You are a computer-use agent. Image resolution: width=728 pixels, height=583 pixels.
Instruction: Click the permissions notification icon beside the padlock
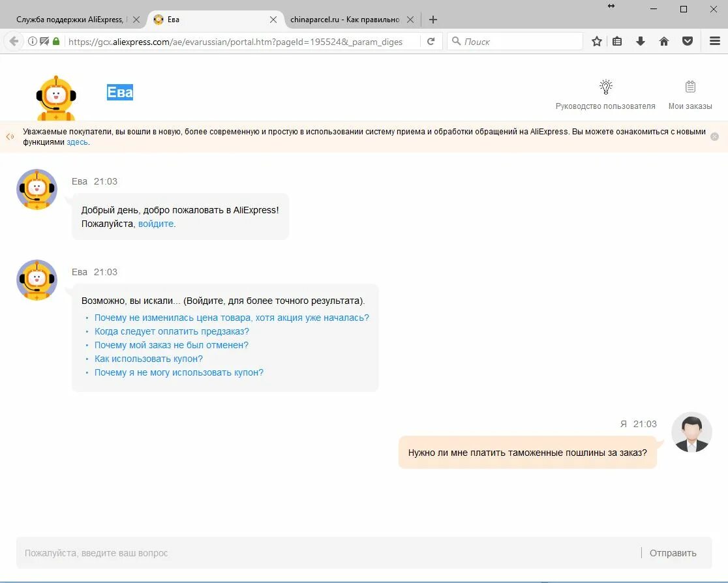click(44, 41)
